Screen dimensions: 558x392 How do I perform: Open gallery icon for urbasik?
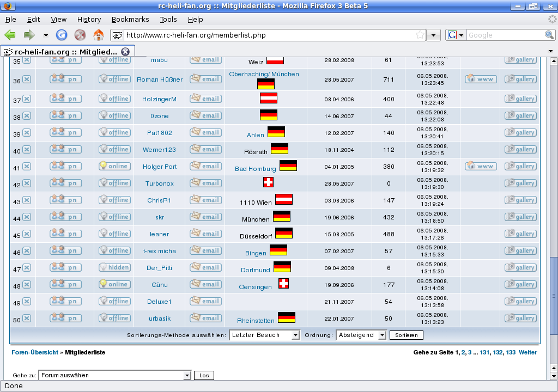pyautogui.click(x=520, y=318)
